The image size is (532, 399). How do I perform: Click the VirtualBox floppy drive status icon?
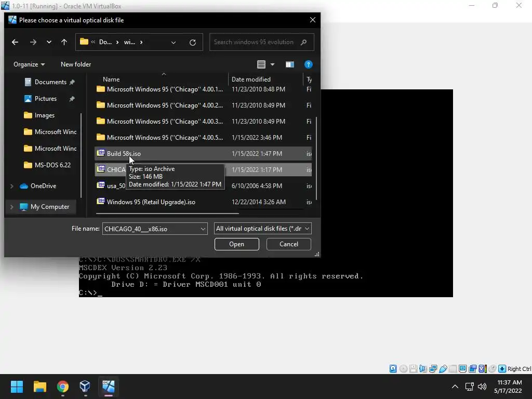click(413, 369)
